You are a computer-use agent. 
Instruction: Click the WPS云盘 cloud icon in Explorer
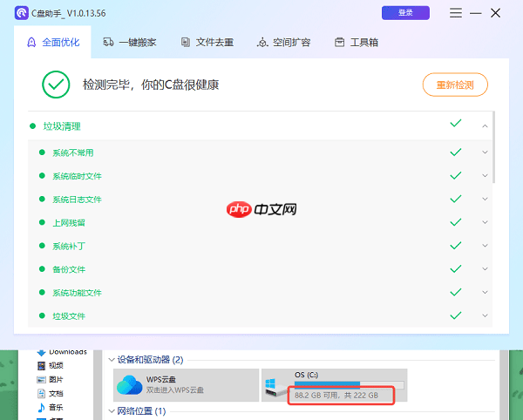tap(130, 384)
